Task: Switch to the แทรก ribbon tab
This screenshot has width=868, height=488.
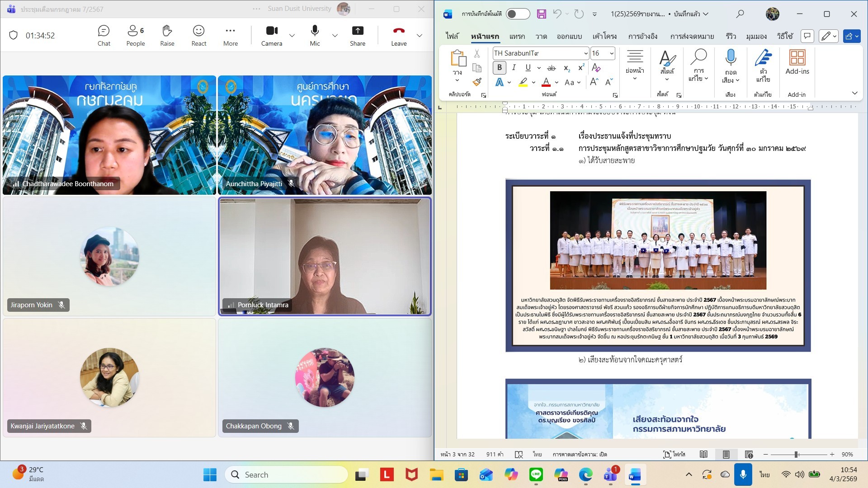Action: [x=517, y=36]
